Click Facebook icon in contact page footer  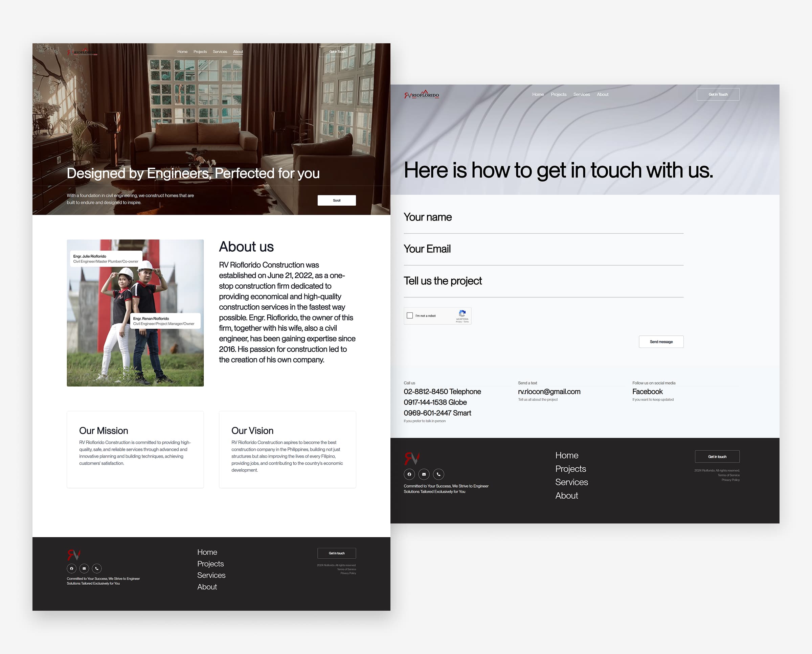(x=409, y=474)
